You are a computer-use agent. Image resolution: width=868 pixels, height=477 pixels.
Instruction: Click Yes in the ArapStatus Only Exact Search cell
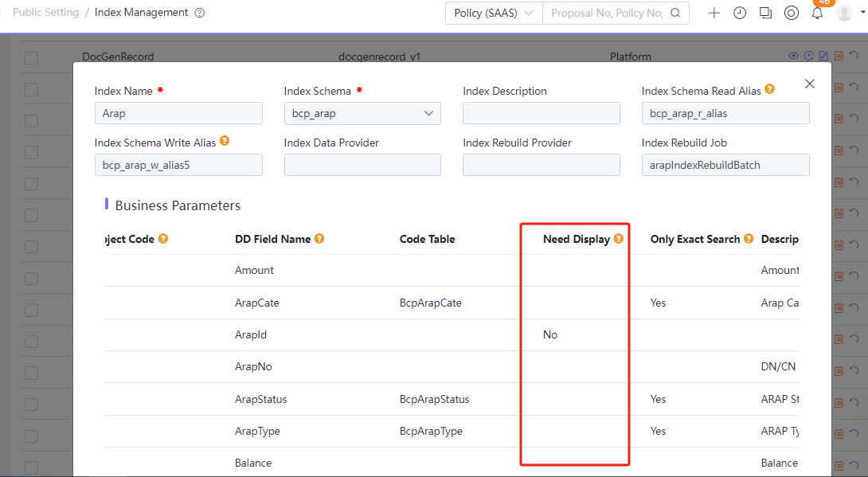tap(659, 399)
